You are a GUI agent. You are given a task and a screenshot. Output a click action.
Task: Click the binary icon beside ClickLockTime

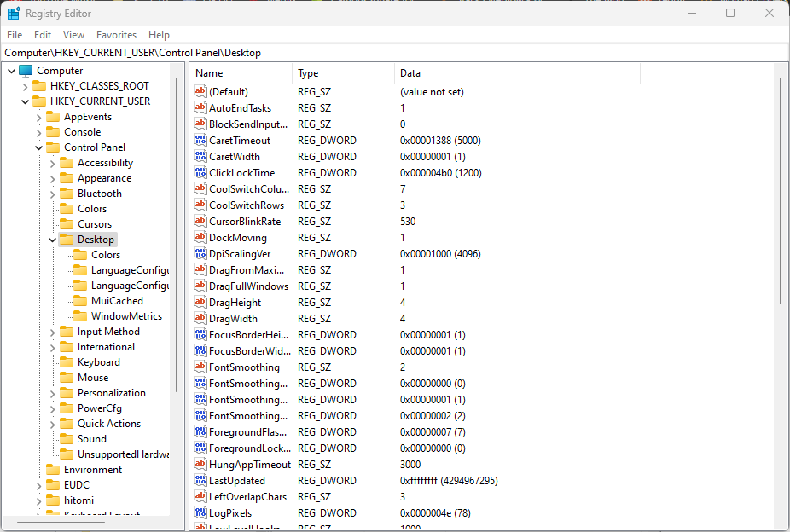point(200,172)
